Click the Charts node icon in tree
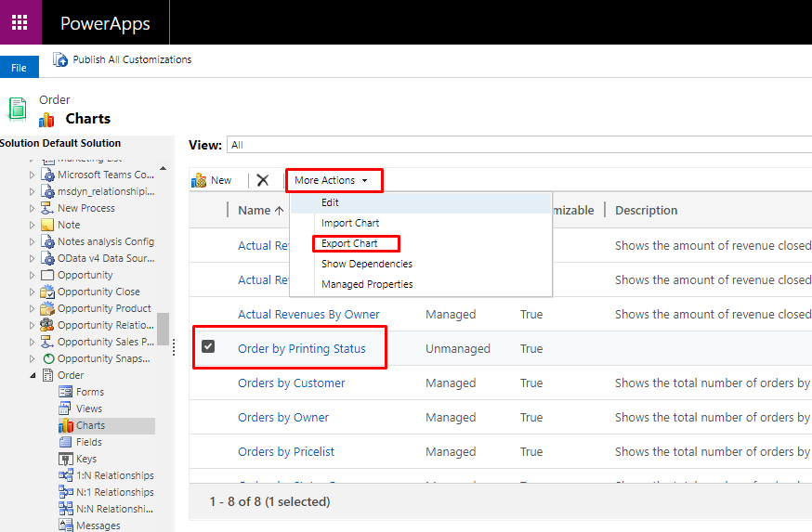The image size is (812, 532). [x=66, y=425]
